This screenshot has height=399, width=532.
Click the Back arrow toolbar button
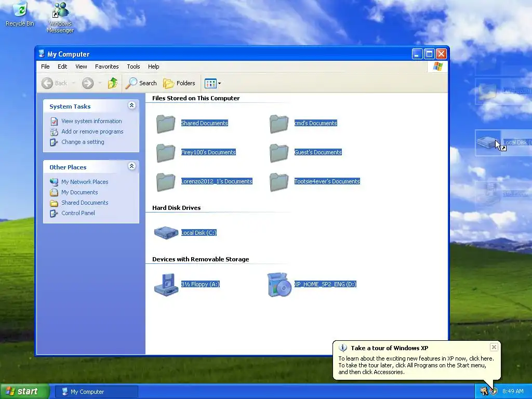coord(55,83)
